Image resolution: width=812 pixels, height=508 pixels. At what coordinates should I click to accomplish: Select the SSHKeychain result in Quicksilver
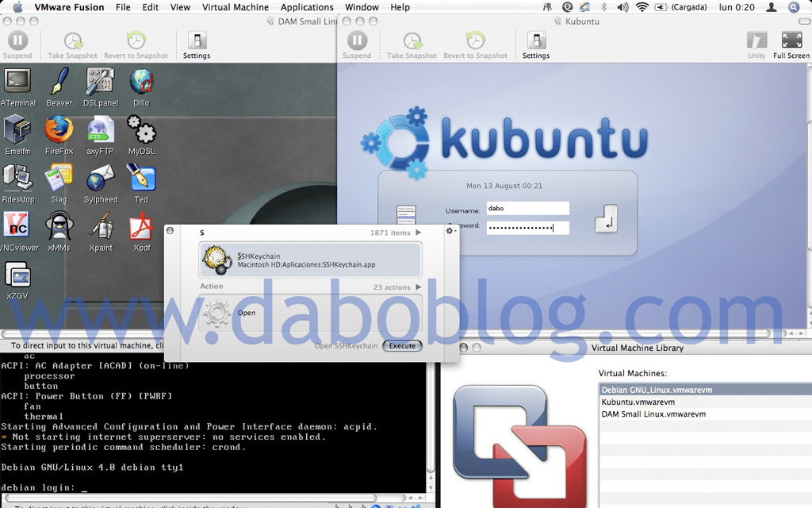tap(310, 260)
